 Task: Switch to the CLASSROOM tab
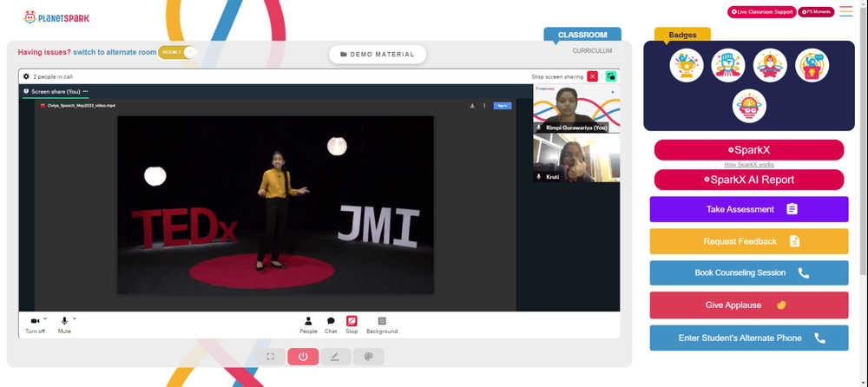click(x=582, y=35)
